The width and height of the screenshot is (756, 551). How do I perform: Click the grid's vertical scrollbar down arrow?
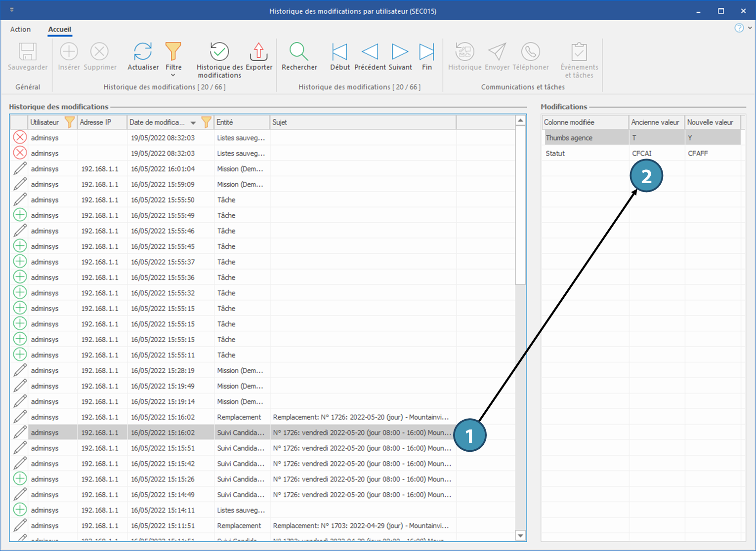[520, 535]
